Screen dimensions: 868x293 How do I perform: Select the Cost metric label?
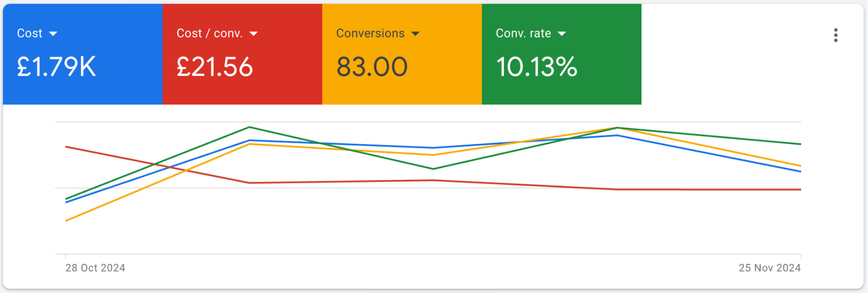29,33
